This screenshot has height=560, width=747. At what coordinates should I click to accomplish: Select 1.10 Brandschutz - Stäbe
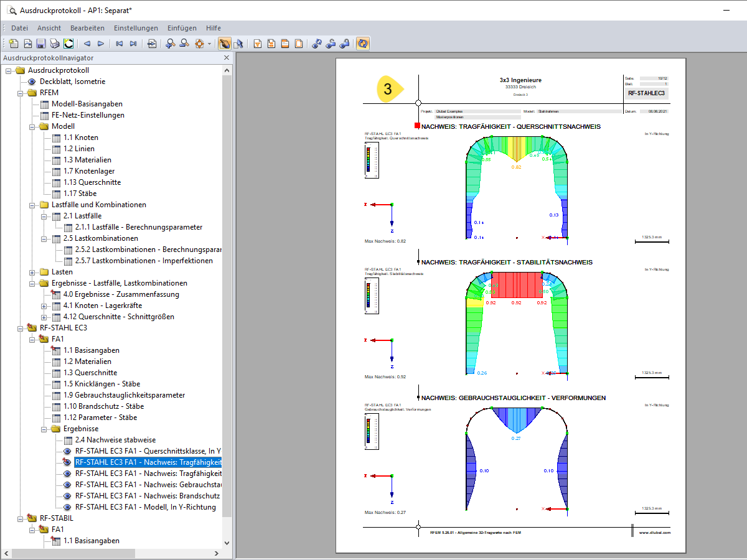point(104,406)
